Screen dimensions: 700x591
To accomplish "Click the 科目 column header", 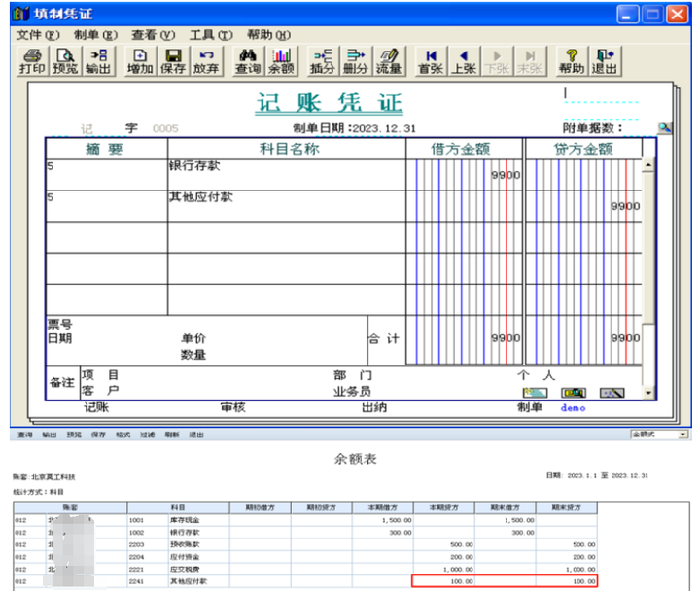I will [x=178, y=507].
